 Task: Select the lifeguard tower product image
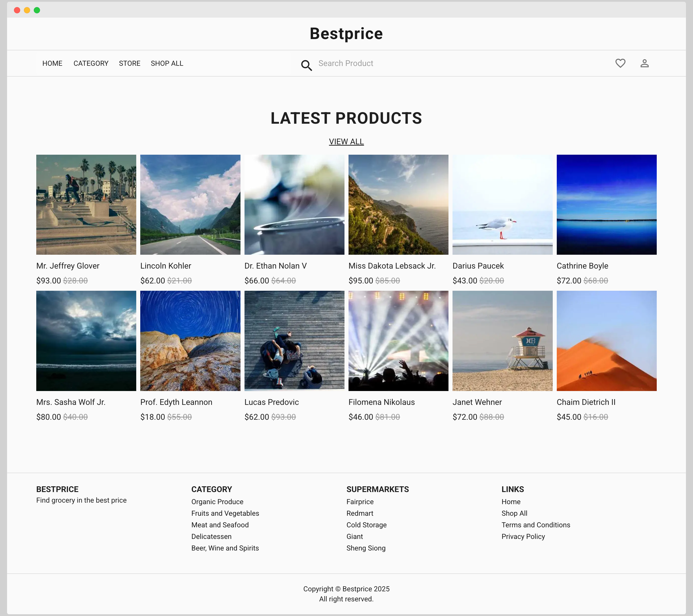(502, 341)
